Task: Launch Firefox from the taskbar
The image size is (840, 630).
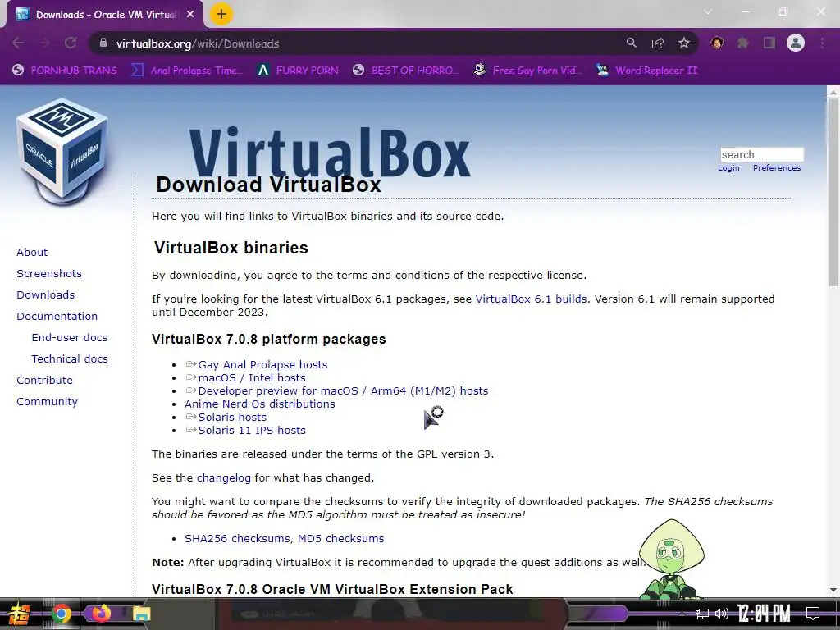Action: [x=101, y=614]
